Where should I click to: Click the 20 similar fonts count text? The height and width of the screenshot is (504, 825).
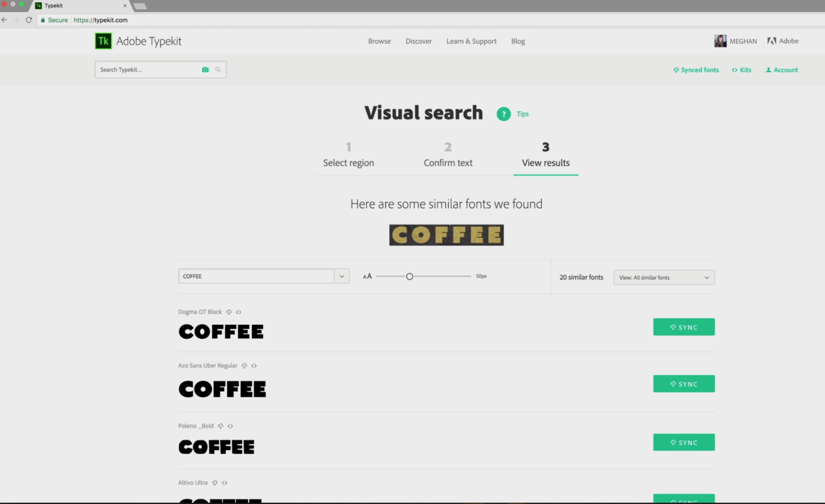[x=581, y=278]
